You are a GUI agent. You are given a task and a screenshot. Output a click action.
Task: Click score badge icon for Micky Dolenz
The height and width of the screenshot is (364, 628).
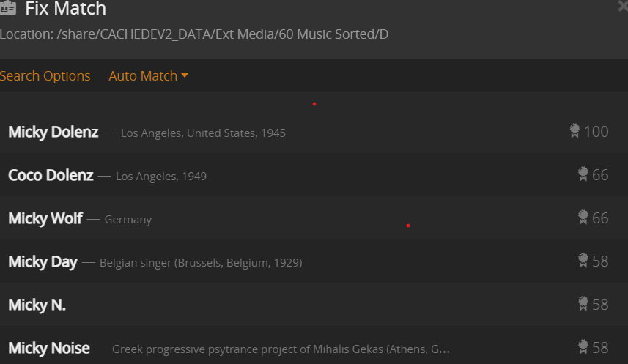(575, 131)
